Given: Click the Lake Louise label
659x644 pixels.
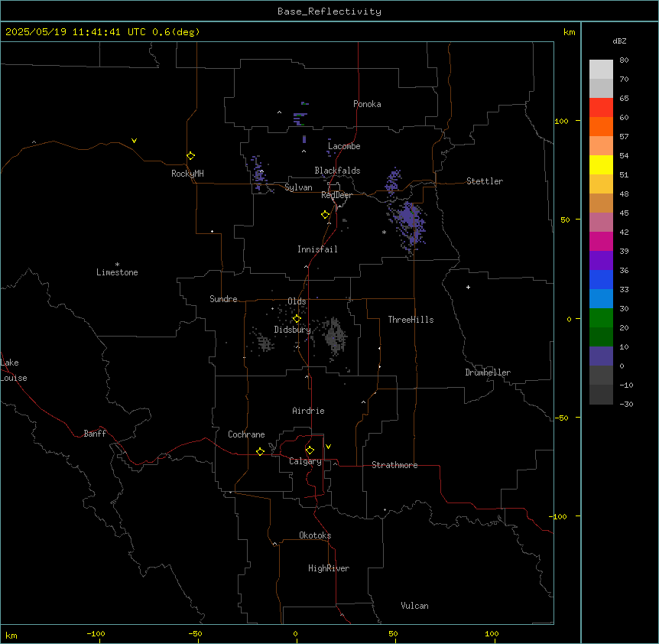Looking at the screenshot, I should point(13,370).
